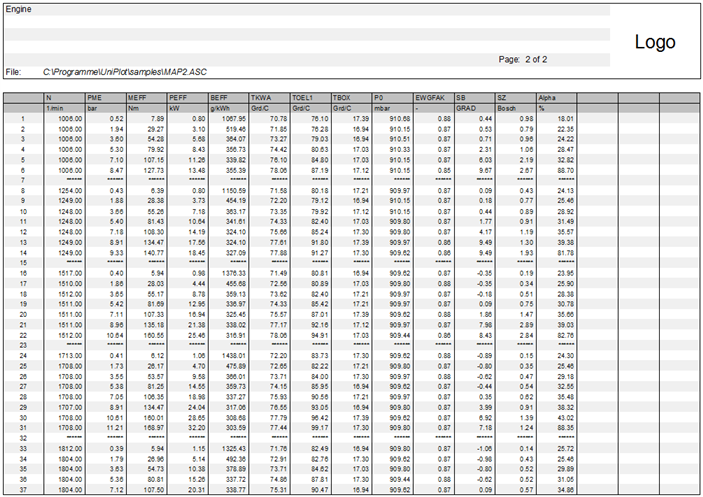Click the MEFF value 127.73

[x=154, y=170]
